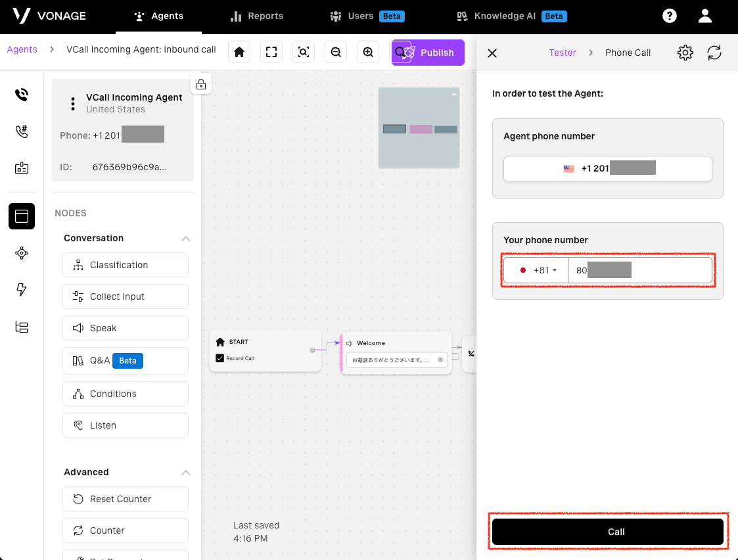The height and width of the screenshot is (560, 738).
Task: Click the agent ID text
Action: click(129, 167)
